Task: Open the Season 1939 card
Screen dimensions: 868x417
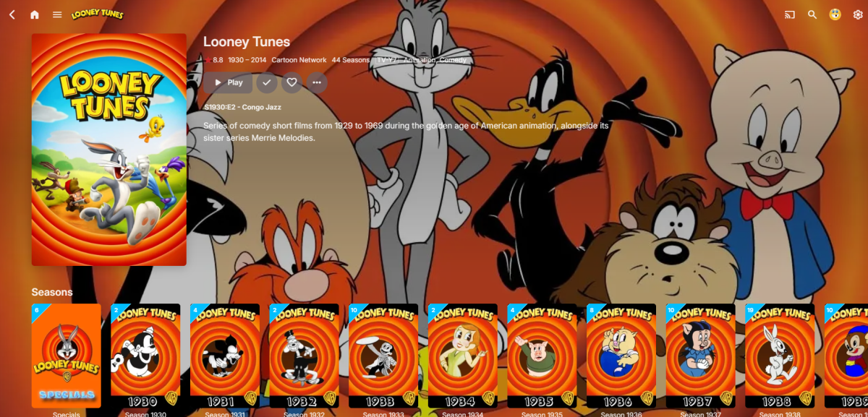Action: [846, 356]
